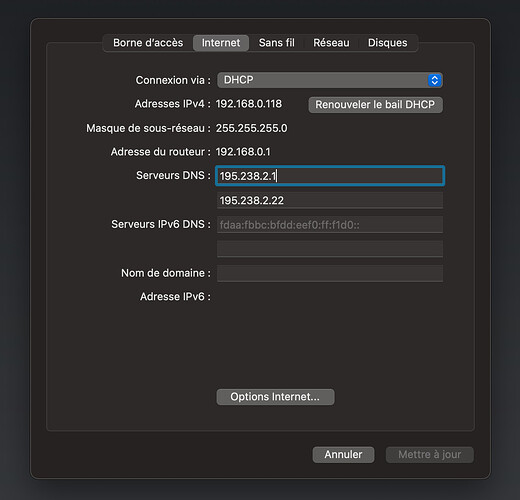
Task: Click the empty second IPv6 DNS field
Action: [x=330, y=249]
